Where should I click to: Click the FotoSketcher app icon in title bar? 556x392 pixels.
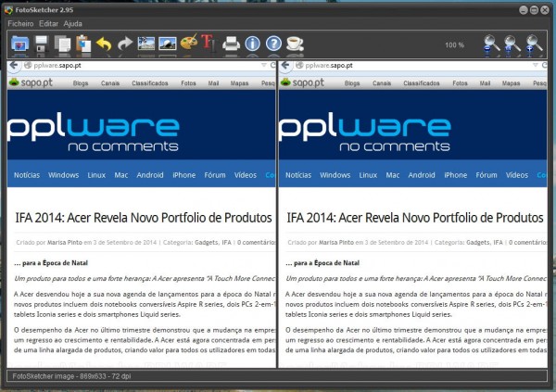8,10
